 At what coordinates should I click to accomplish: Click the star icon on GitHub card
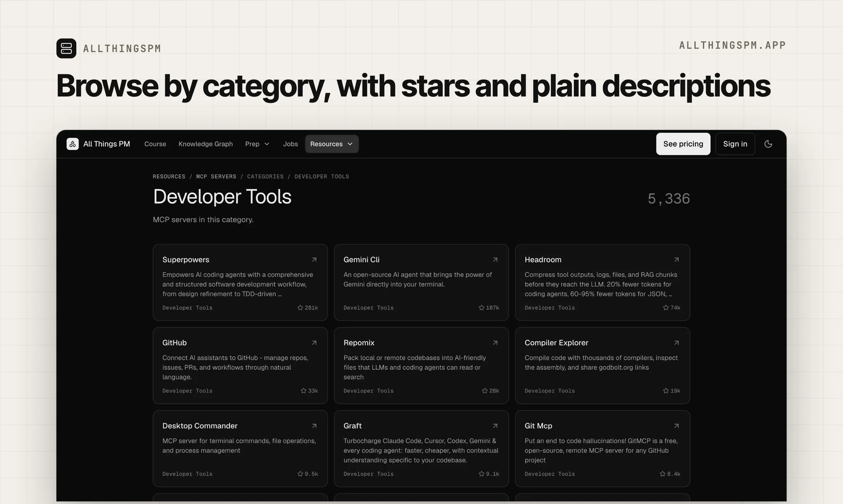point(304,391)
